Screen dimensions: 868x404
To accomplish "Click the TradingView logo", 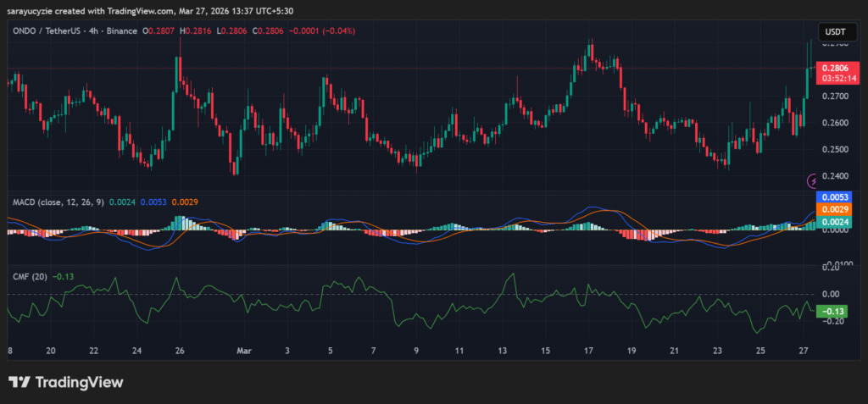I will coord(66,382).
